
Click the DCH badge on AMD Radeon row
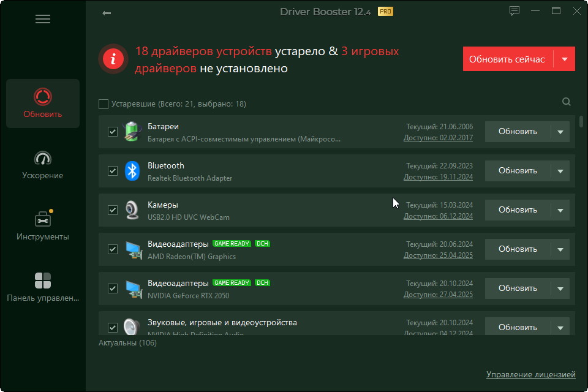coord(263,243)
